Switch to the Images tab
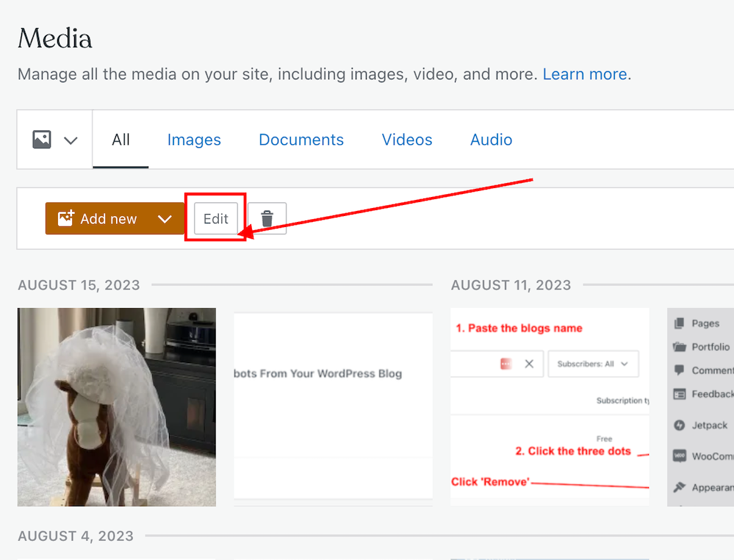 click(x=194, y=140)
